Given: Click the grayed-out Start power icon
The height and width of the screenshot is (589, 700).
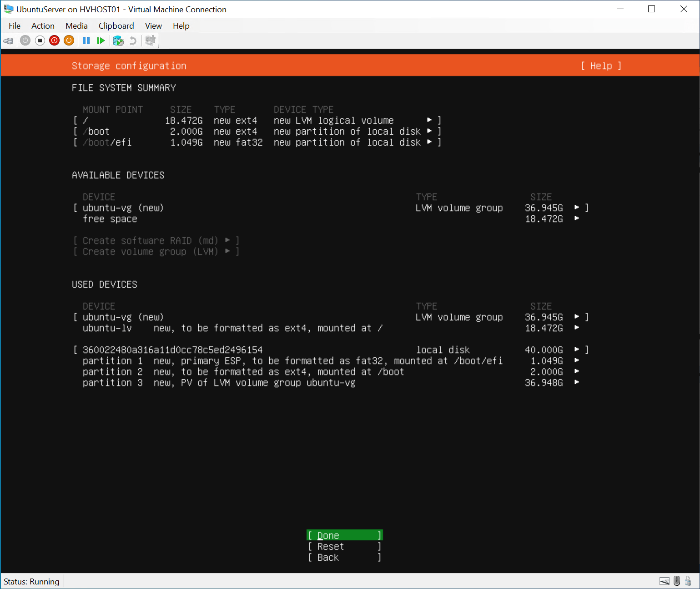Looking at the screenshot, I should 25,41.
